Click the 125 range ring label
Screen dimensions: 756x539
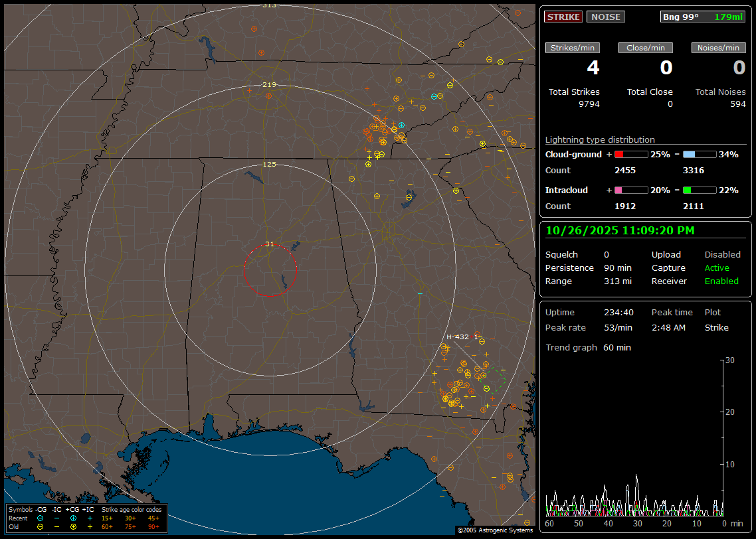pyautogui.click(x=269, y=164)
